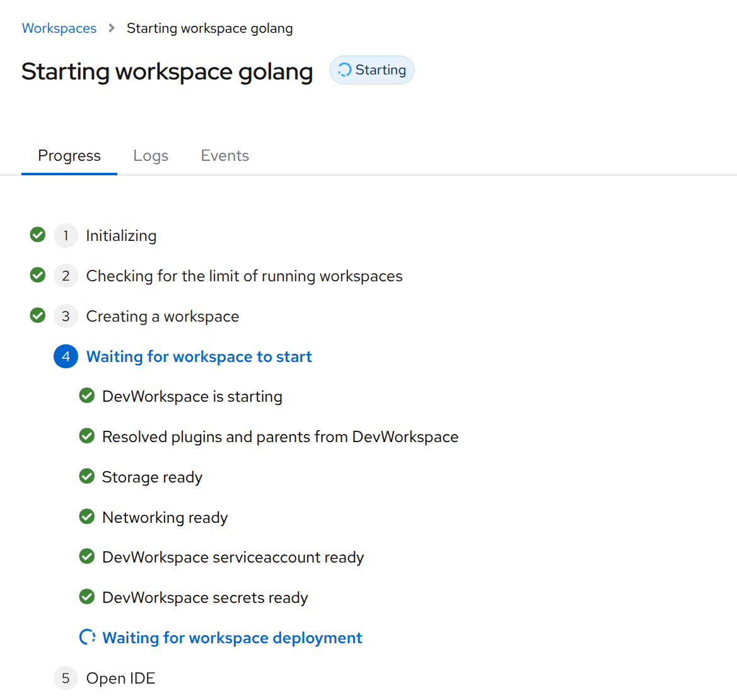The width and height of the screenshot is (737, 700).
Task: Click the checkmark for Checking running workspaces limit
Action: click(x=38, y=276)
